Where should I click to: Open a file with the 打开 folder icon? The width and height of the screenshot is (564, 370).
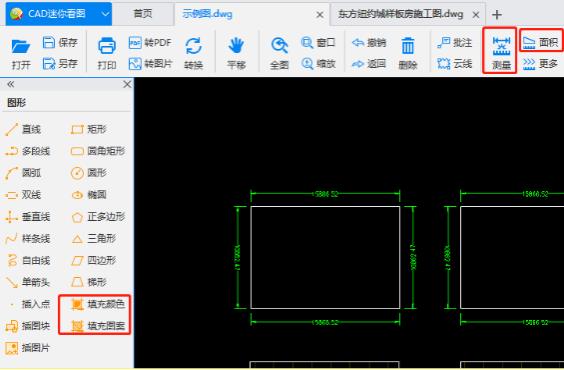pyautogui.click(x=21, y=54)
